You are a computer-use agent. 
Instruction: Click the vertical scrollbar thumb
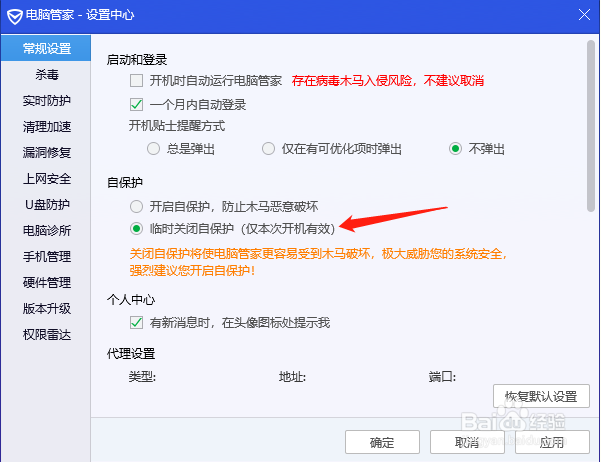coord(591,126)
